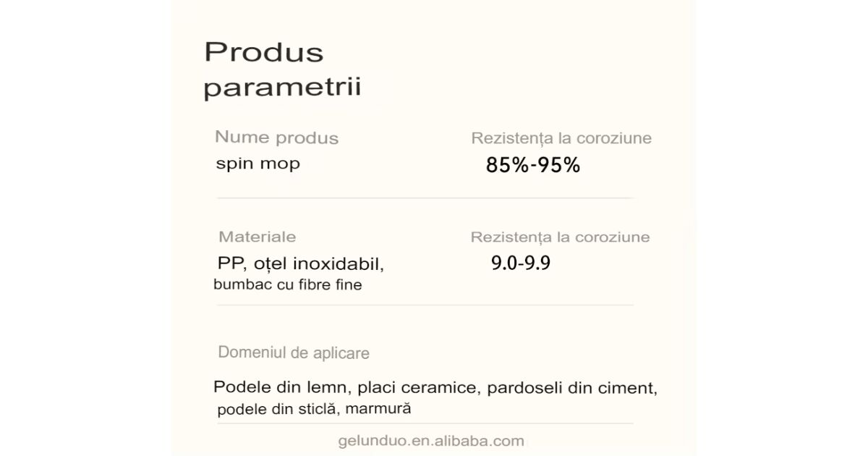The height and width of the screenshot is (456, 868).
Task: Click the "parametrii" heading word
Action: [282, 88]
